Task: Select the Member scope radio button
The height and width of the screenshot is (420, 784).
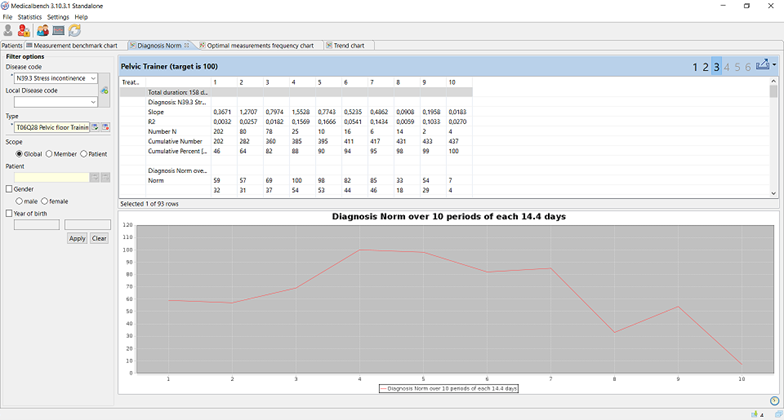Action: (49, 154)
